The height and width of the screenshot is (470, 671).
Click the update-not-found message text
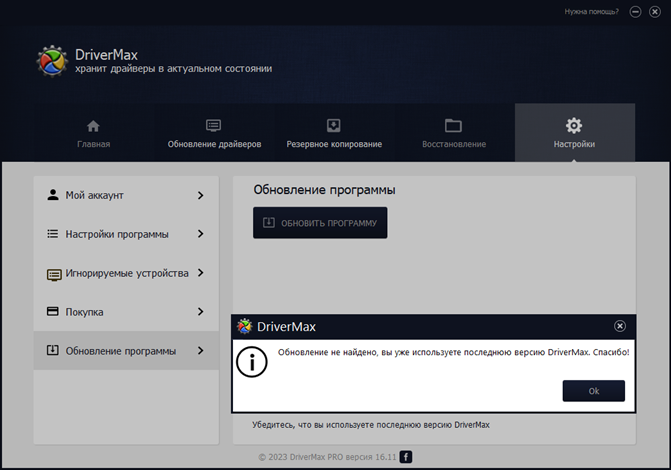click(454, 352)
